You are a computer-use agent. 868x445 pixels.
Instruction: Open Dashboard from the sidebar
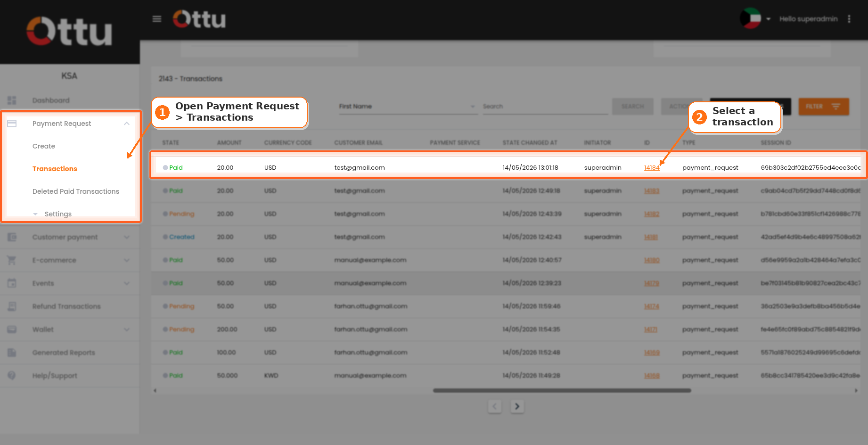point(51,100)
